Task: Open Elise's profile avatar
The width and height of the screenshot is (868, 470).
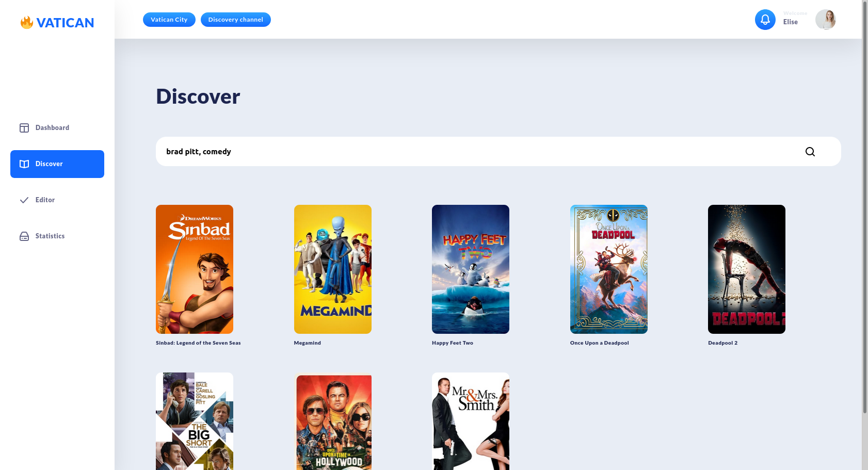Action: pyautogui.click(x=826, y=20)
